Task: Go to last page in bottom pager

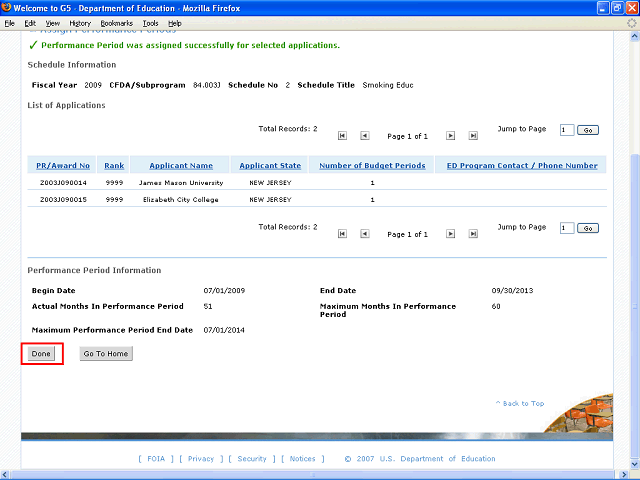Action: (473, 233)
